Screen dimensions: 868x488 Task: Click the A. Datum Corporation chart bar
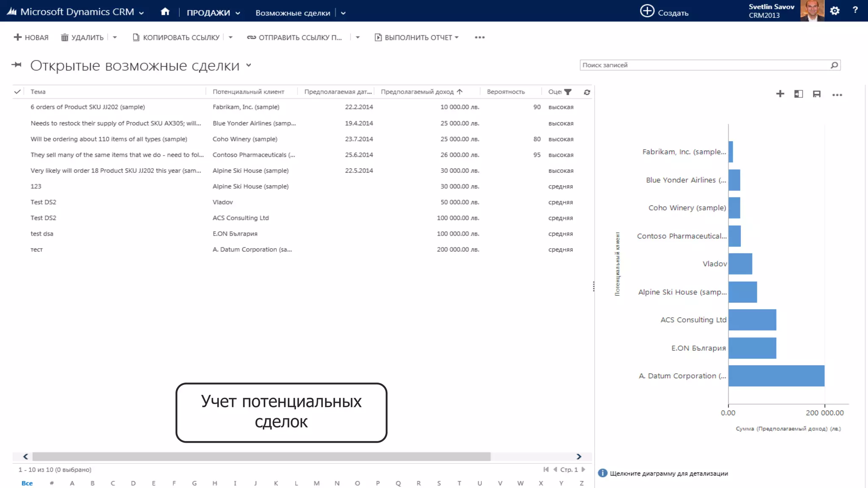click(776, 376)
